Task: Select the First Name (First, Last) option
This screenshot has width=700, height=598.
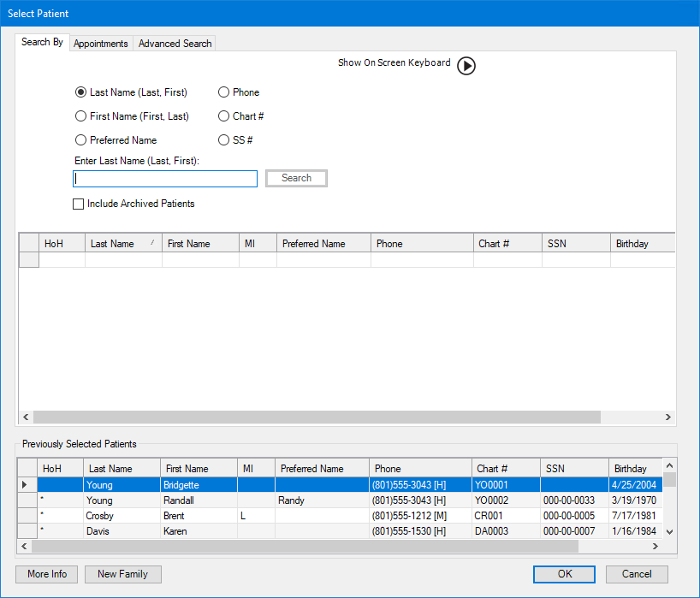Action: pos(81,116)
